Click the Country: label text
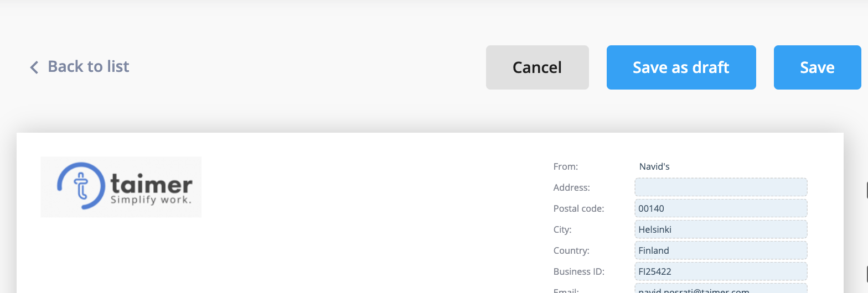The image size is (868, 293). click(571, 250)
